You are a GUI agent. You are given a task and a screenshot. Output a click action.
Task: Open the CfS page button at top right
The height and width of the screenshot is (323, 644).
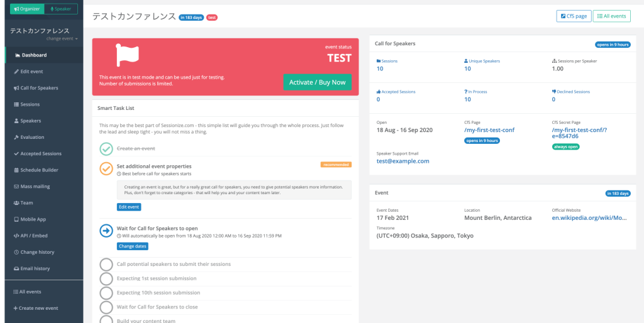click(x=573, y=16)
